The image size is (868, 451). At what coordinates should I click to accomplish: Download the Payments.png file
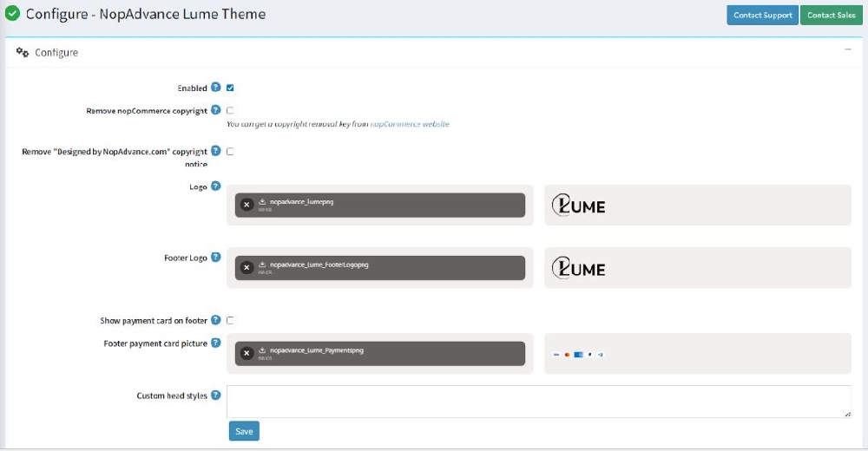[x=262, y=350]
